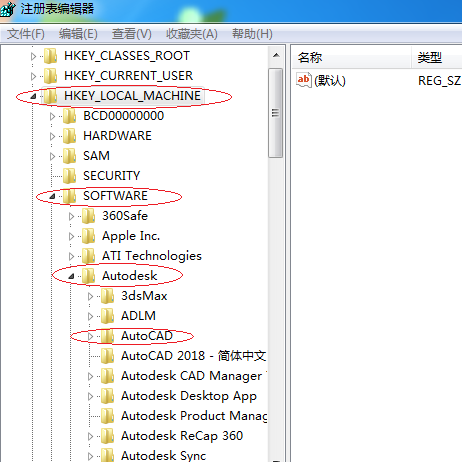
Task: Collapse the HKEY_LOCAL_MACHINE key
Action: point(33,96)
